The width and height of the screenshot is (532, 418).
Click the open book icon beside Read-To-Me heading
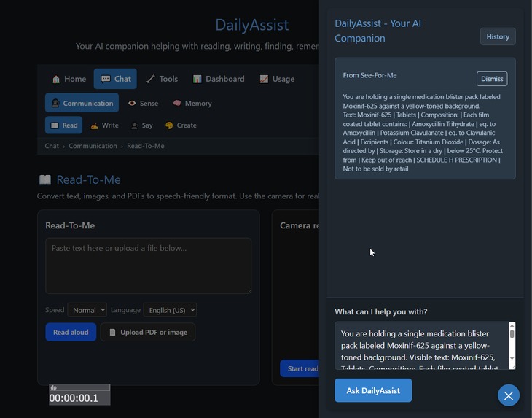(x=45, y=179)
